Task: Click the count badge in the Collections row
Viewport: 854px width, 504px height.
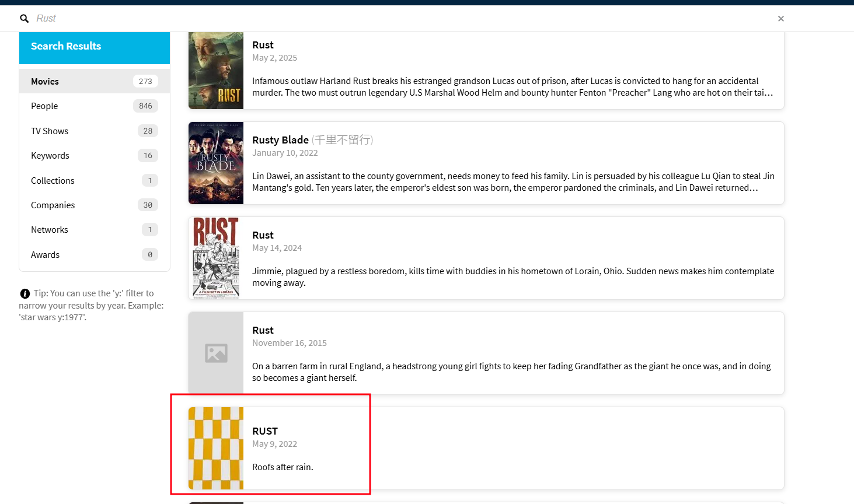Action: point(150,180)
